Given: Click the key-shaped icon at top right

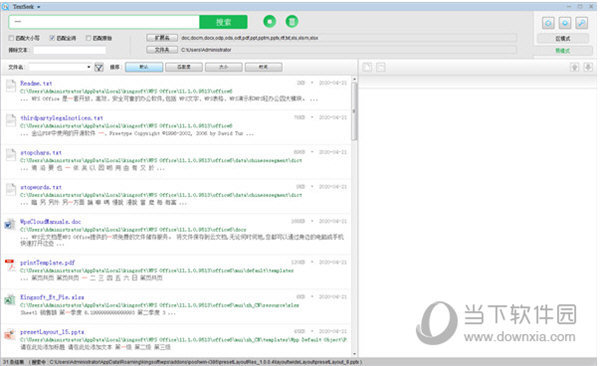Looking at the screenshot, I should click(x=582, y=23).
